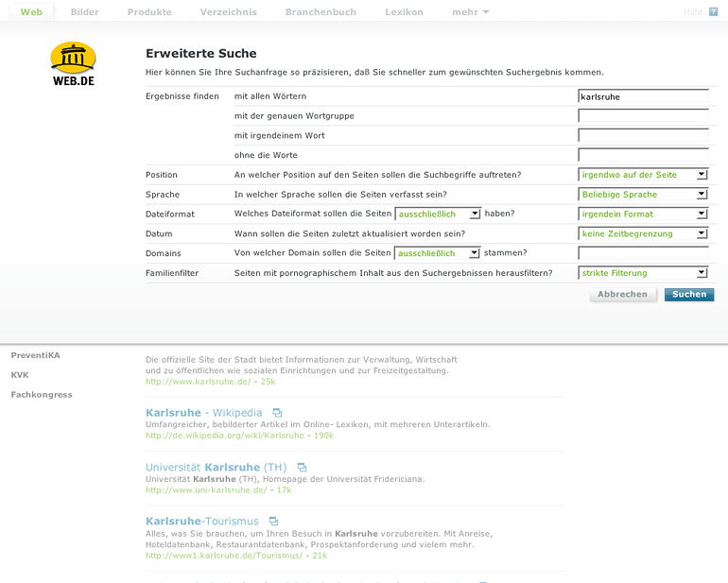The width and height of the screenshot is (728, 583).
Task: Click the 'mit irgendeinem Wort' input field
Action: point(643,135)
